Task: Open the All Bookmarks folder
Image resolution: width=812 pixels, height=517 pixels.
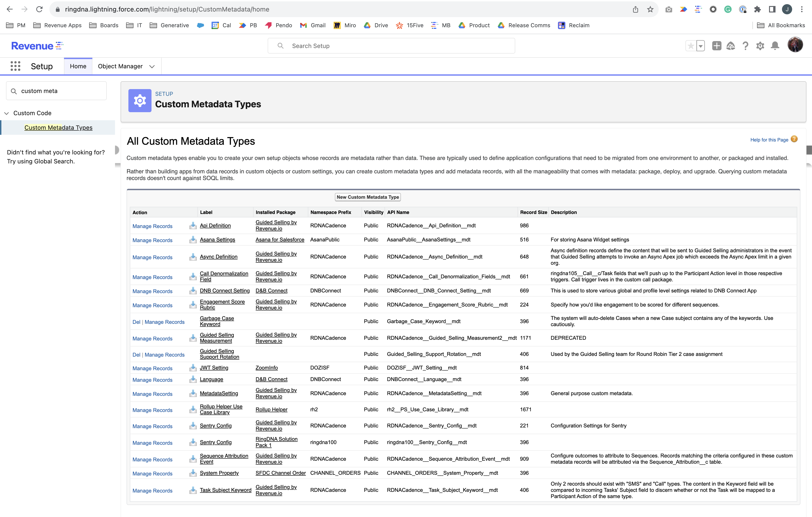Action: pos(781,25)
